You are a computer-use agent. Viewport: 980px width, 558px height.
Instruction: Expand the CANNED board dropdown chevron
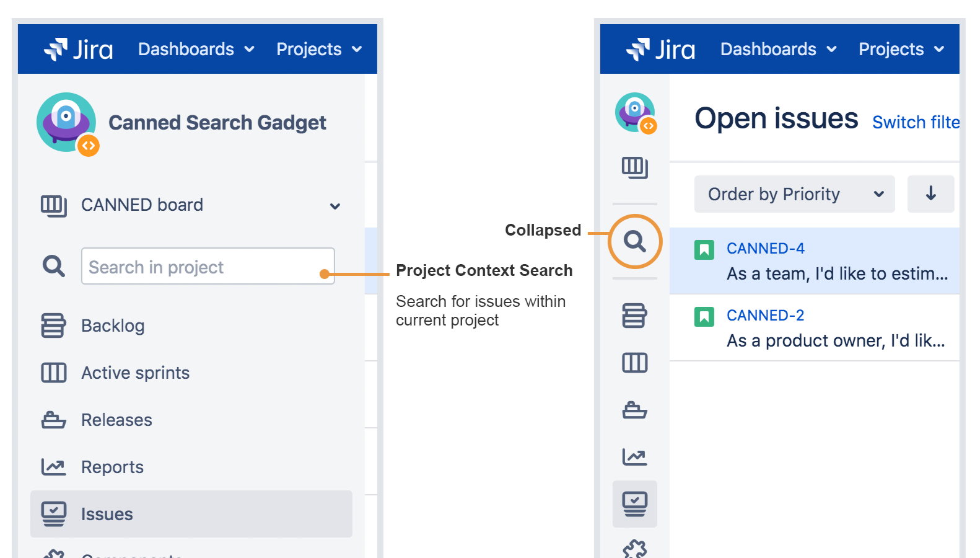click(335, 206)
